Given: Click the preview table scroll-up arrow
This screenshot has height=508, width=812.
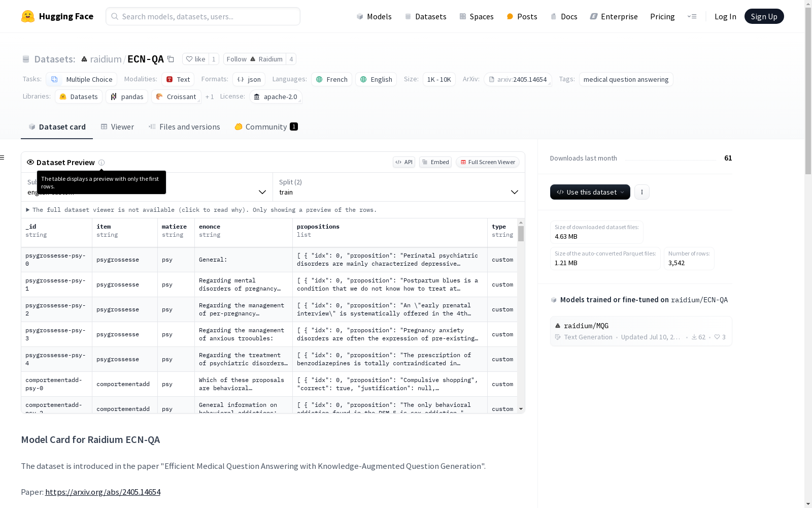Looking at the screenshot, I should 521,223.
